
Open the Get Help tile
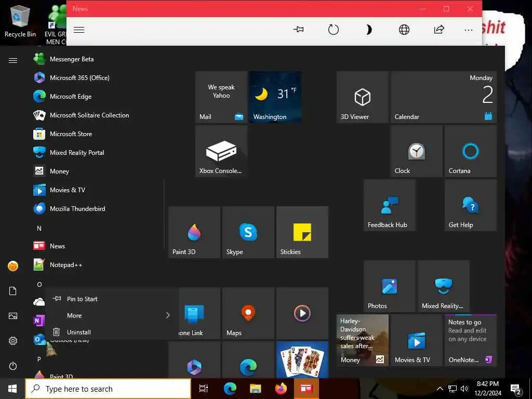(x=471, y=205)
